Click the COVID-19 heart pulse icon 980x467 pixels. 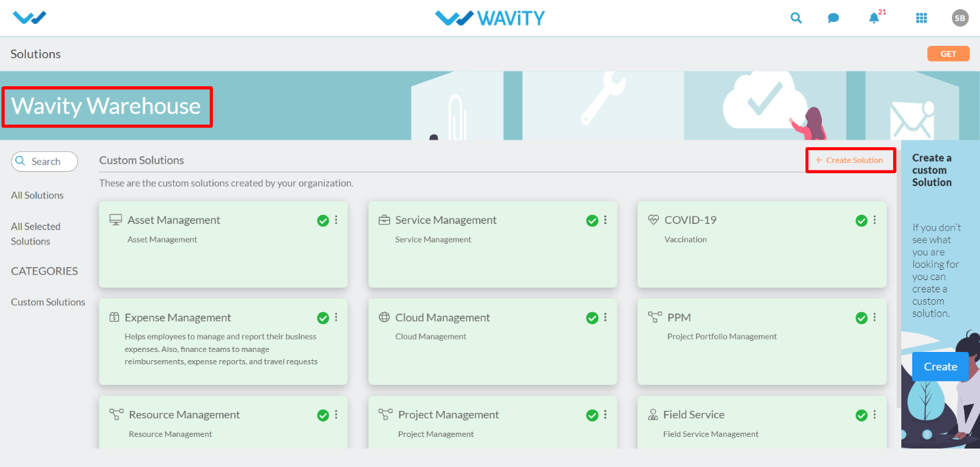[654, 220]
